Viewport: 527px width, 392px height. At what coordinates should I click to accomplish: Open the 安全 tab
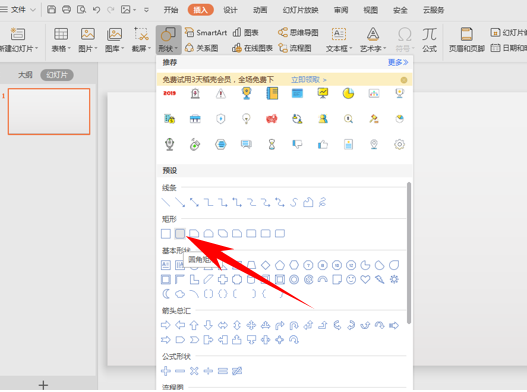pyautogui.click(x=400, y=10)
